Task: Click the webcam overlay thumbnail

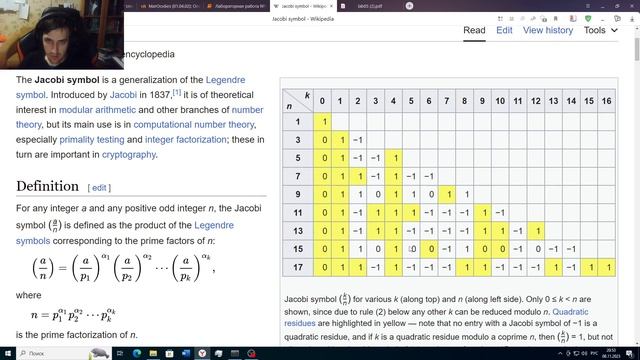Action: 62,34
